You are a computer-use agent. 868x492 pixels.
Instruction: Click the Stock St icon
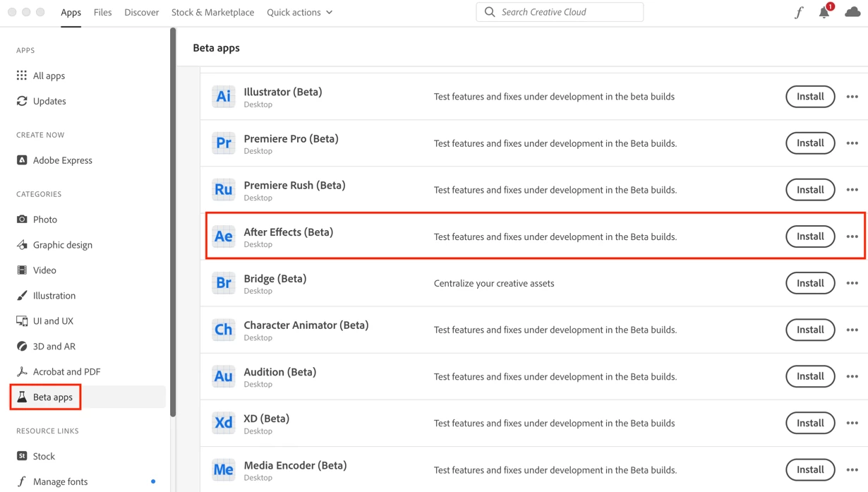coord(22,457)
